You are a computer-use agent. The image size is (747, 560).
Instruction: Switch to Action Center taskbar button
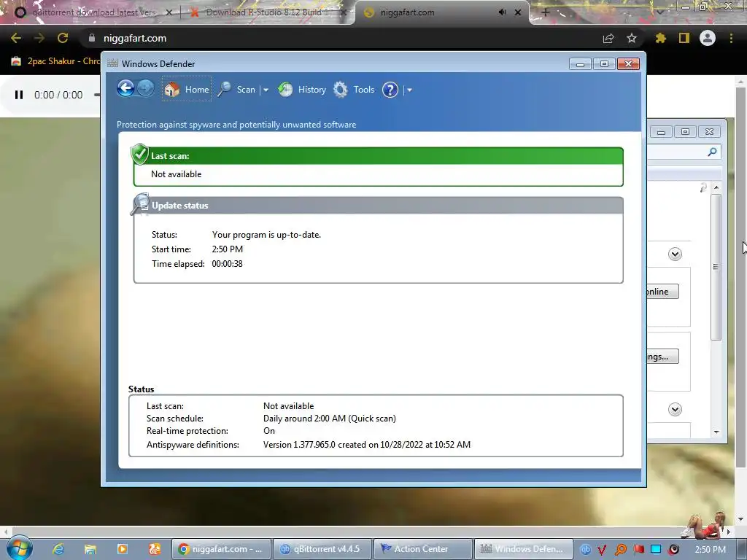coord(423,549)
